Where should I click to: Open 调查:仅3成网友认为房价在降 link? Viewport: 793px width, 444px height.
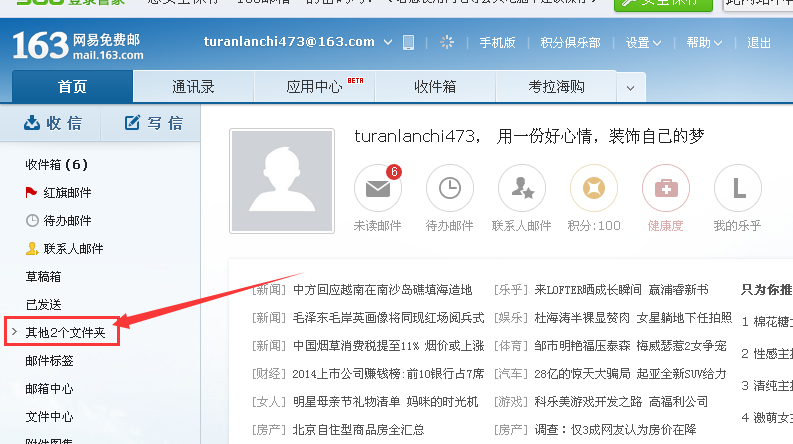(x=615, y=430)
